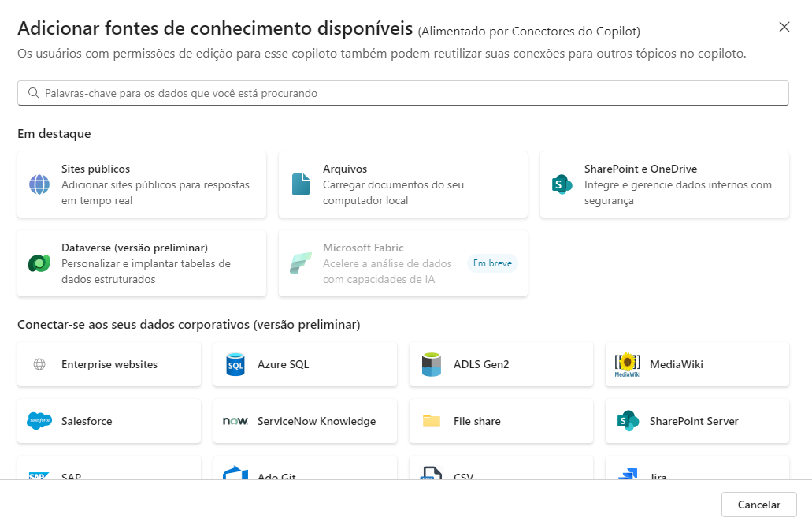
Task: Click the Cancelar button
Action: point(758,505)
